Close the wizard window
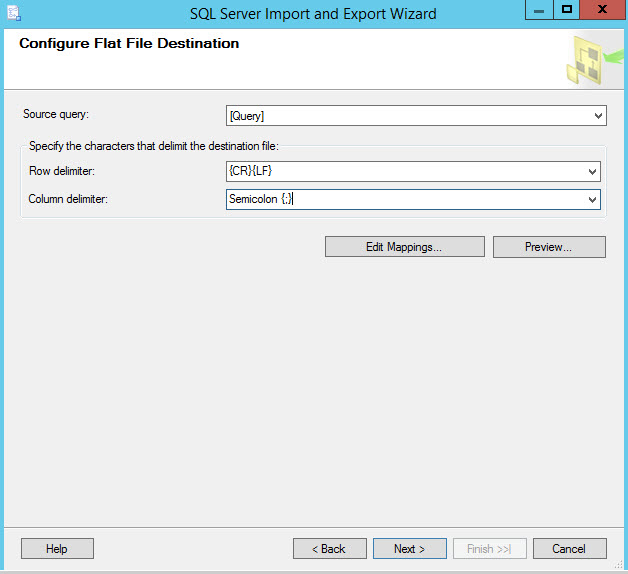The width and height of the screenshot is (628, 574). [603, 10]
